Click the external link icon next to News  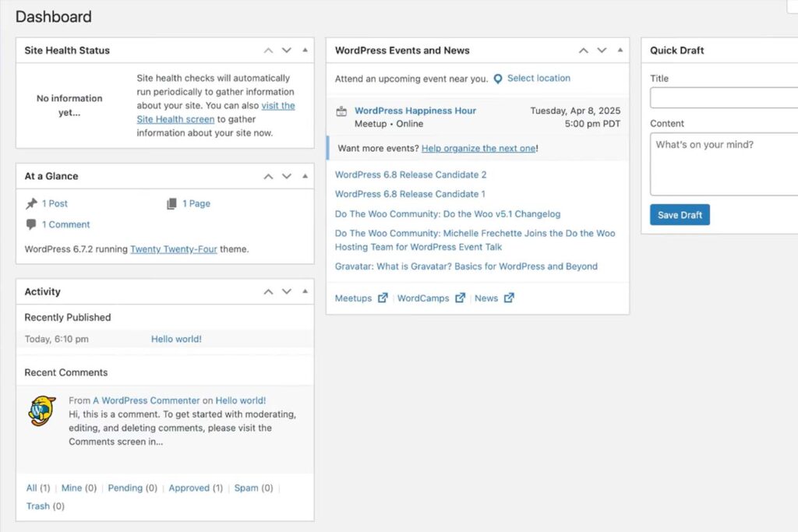pos(509,298)
